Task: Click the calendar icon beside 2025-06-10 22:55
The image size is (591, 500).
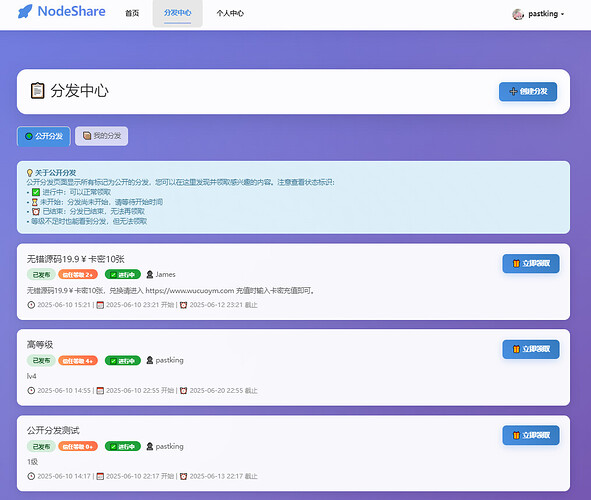Action: (100, 391)
